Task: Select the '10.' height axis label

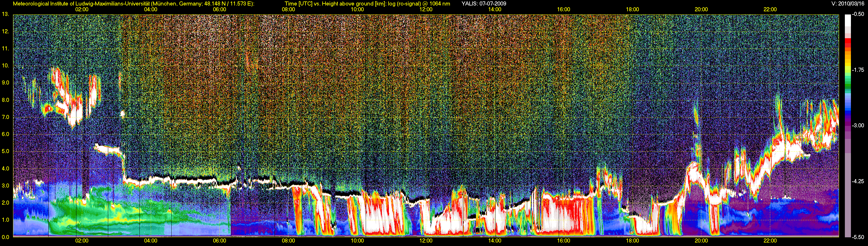Action: pyautogui.click(x=5, y=65)
